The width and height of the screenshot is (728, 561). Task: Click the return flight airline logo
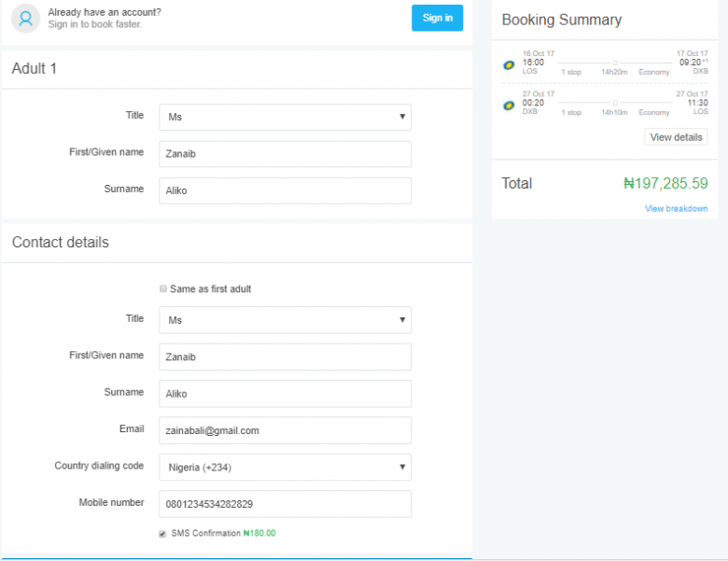509,105
